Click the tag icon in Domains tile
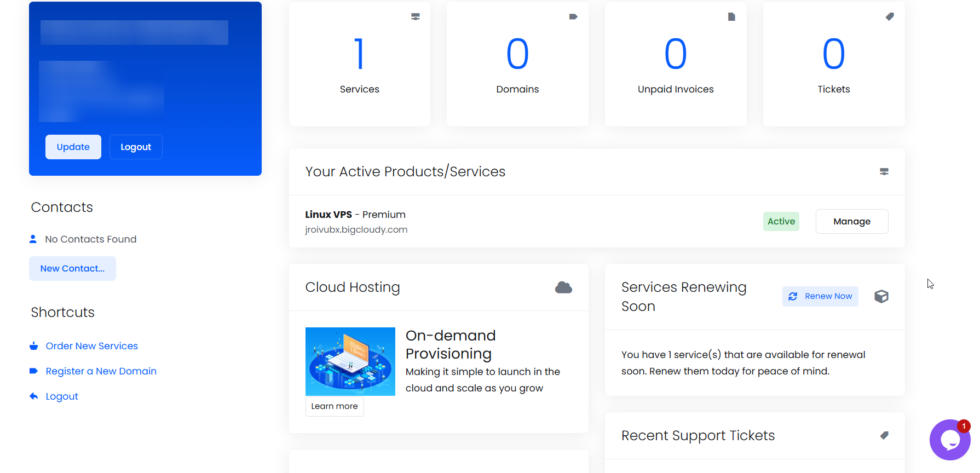The width and height of the screenshot is (980, 473). tap(573, 17)
